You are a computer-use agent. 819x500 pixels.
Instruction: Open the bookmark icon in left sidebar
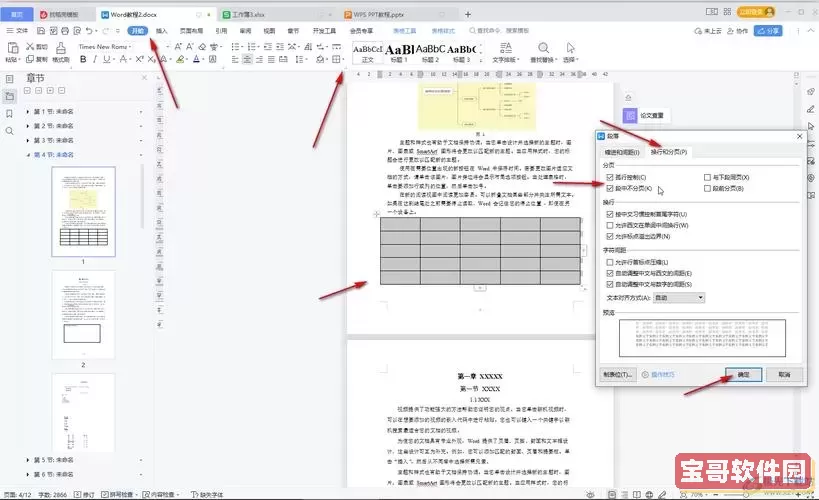[9, 113]
